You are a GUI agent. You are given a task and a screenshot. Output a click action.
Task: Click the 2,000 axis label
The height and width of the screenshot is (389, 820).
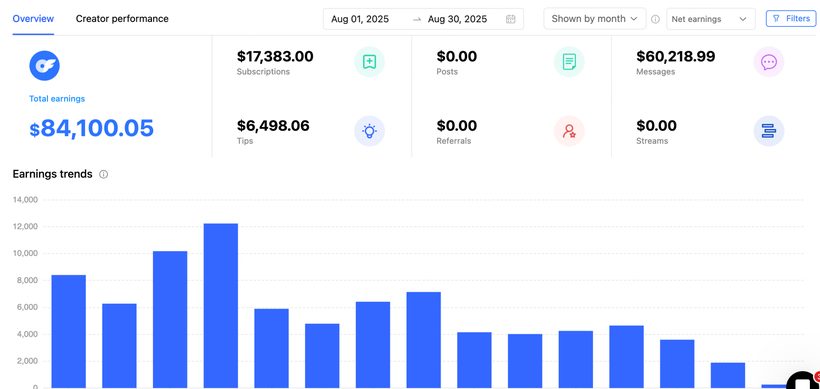click(x=26, y=361)
